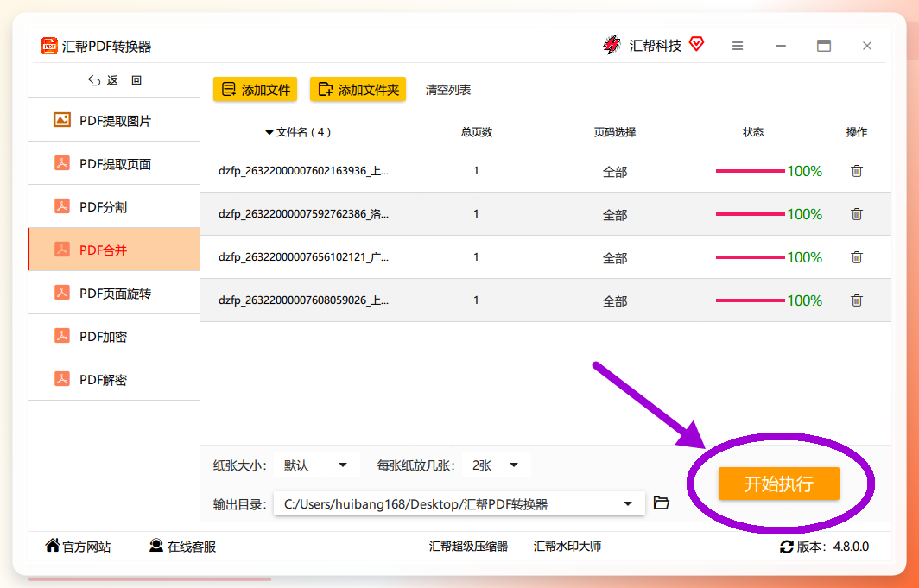Image resolution: width=919 pixels, height=588 pixels.
Task: Switch to PDF提取页面 function
Action: click(114, 163)
